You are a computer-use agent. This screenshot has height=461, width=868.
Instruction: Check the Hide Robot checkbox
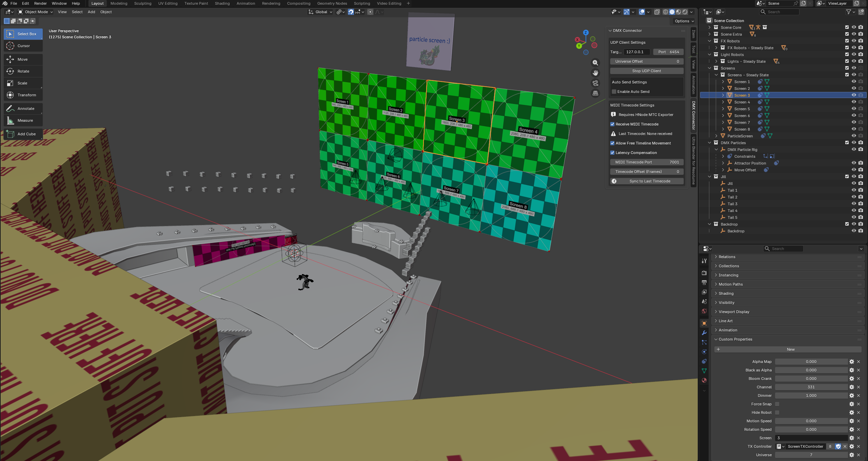[777, 412]
